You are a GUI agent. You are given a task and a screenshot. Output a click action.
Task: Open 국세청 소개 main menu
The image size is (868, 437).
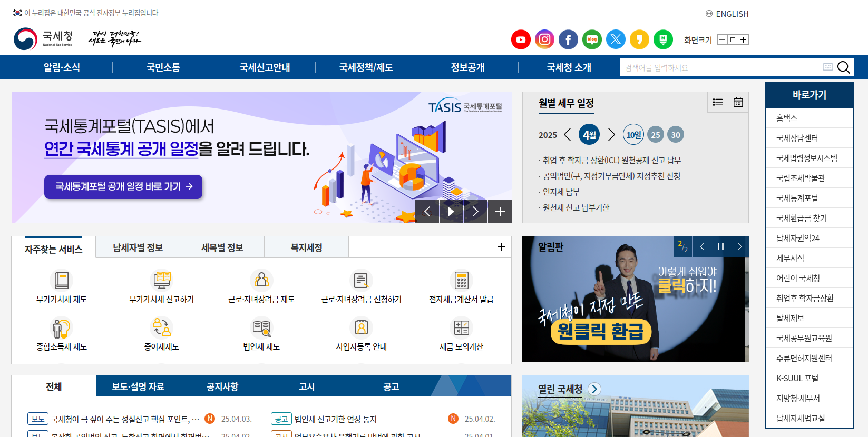pos(569,67)
